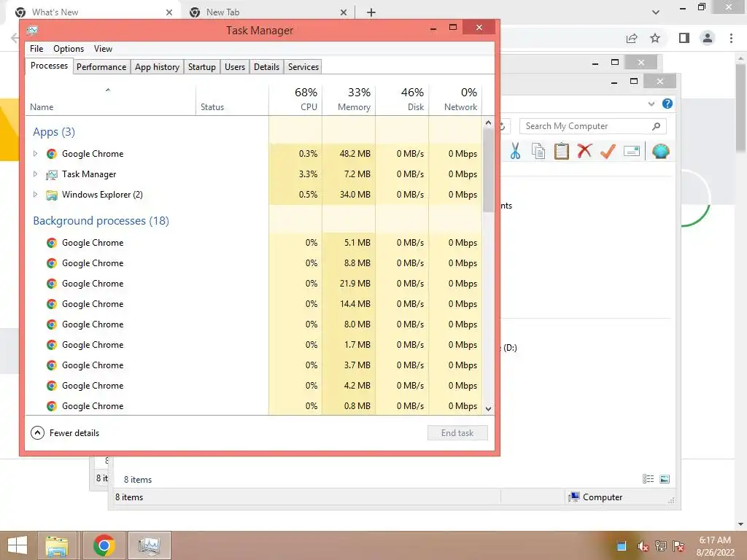
Task: Open the Chrome profile avatar icon
Action: [708, 38]
